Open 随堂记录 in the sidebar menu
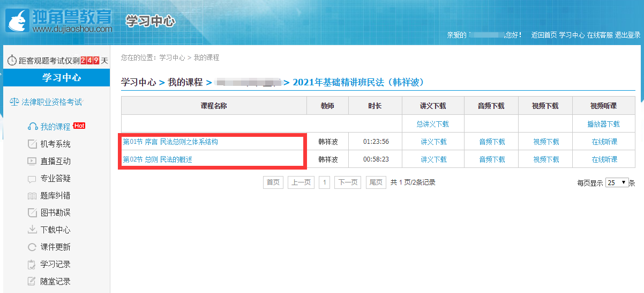The width and height of the screenshot is (644, 293). click(55, 281)
